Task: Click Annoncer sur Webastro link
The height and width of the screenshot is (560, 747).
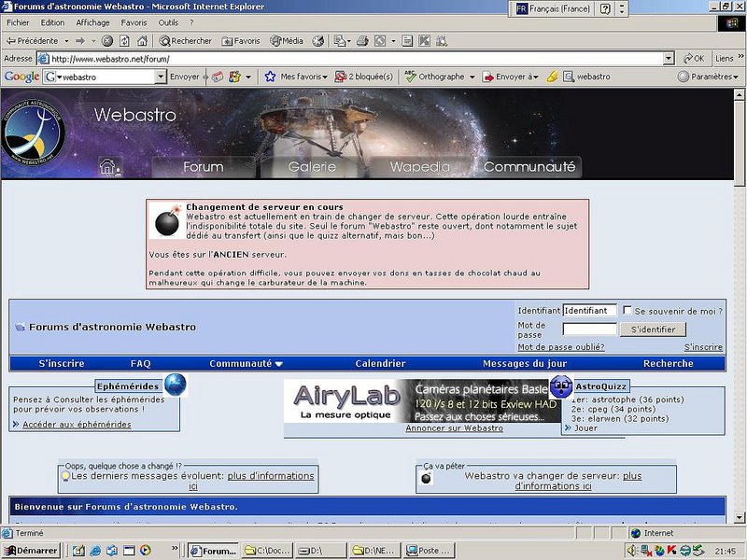Action: (454, 428)
